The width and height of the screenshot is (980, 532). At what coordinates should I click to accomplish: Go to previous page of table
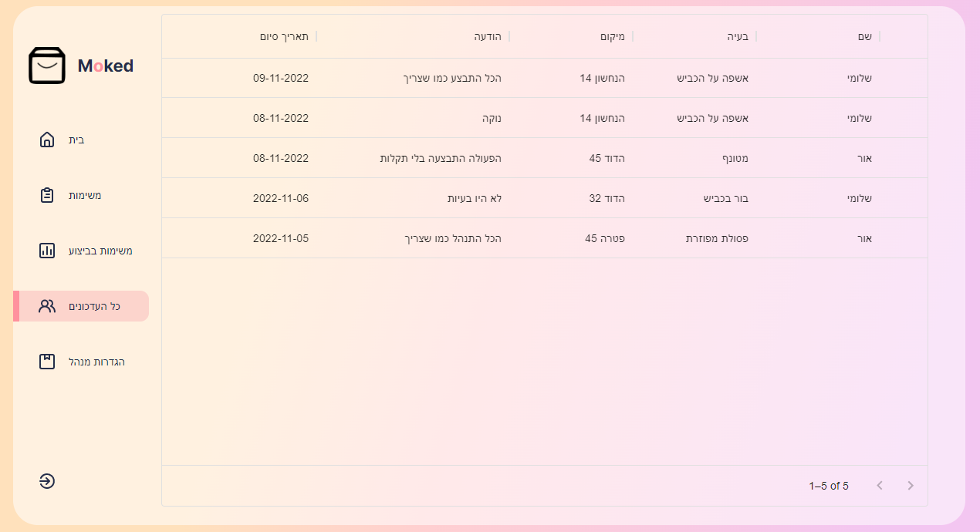pos(880,486)
